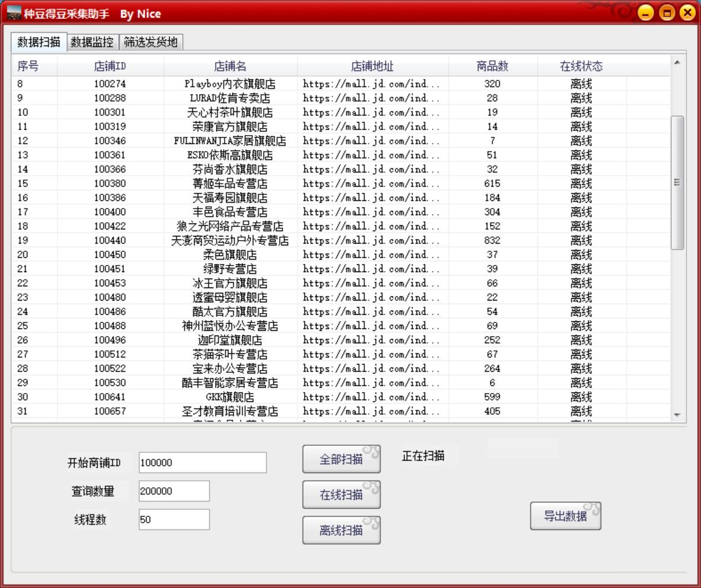Maximize the window with orange button
This screenshot has height=588, width=701.
(x=668, y=12)
